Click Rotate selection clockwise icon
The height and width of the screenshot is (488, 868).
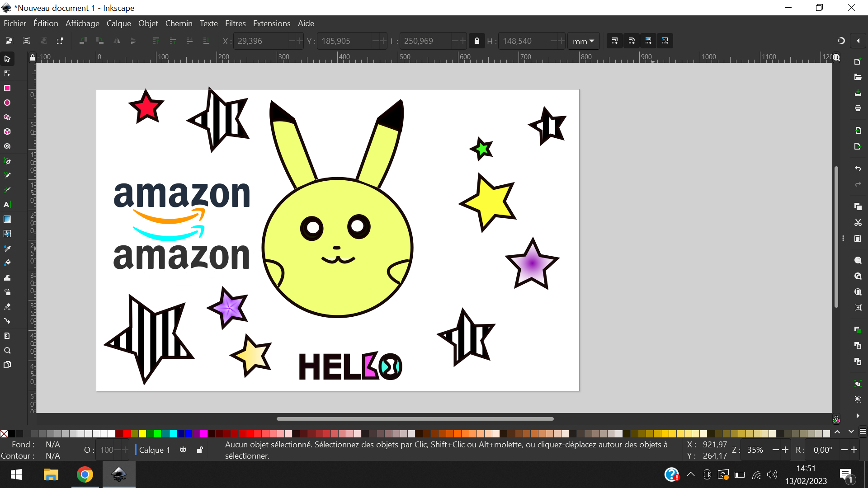coord(100,41)
